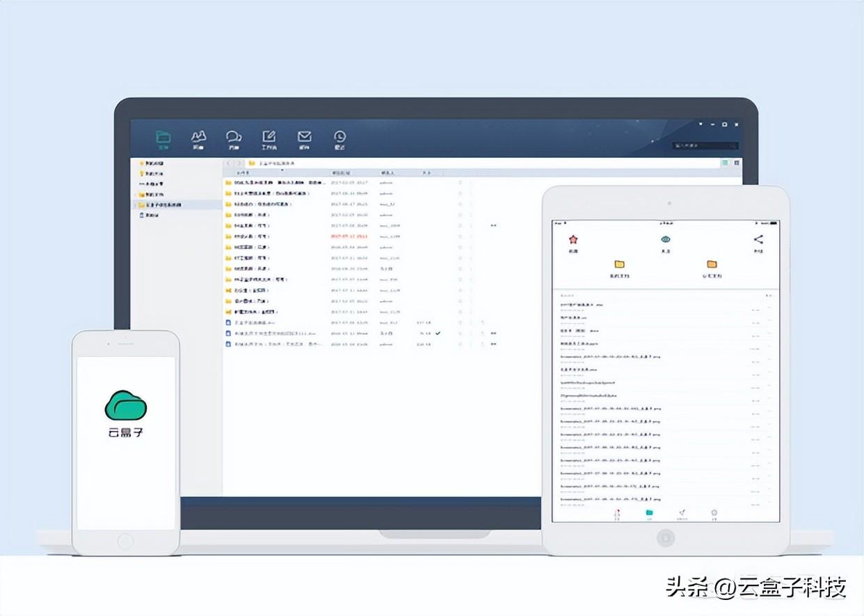Tap the red star favorites icon on tablet
864x616 pixels.
573,240
